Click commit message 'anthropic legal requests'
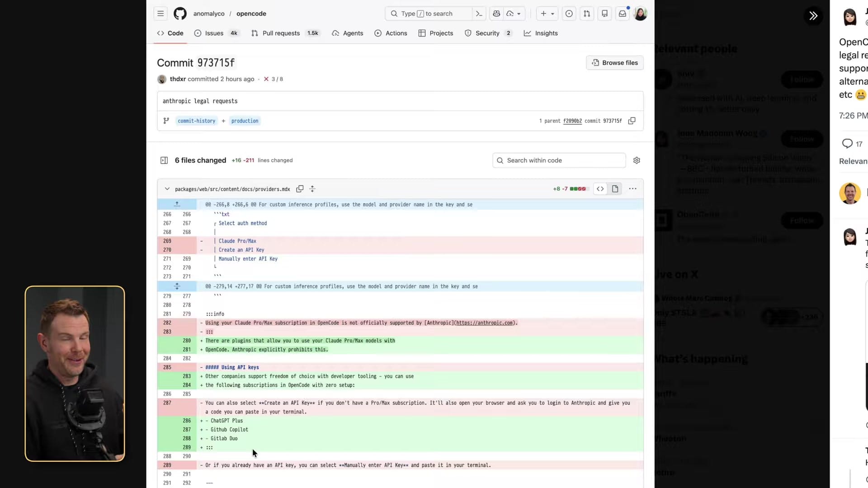868x488 pixels. pyautogui.click(x=200, y=101)
